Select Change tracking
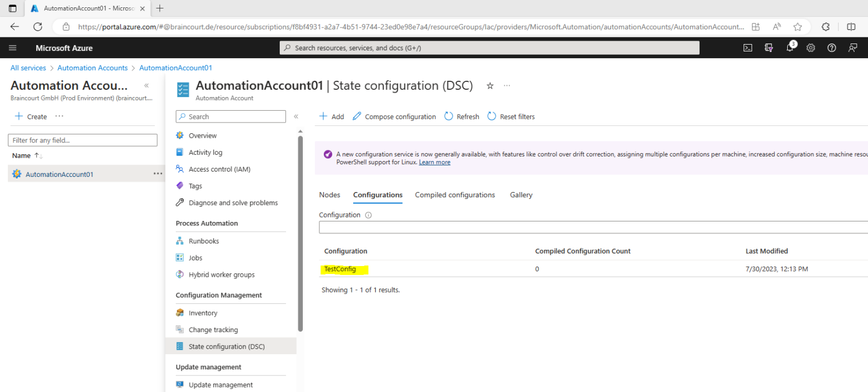Viewport: 868px width, 392px height. point(213,329)
